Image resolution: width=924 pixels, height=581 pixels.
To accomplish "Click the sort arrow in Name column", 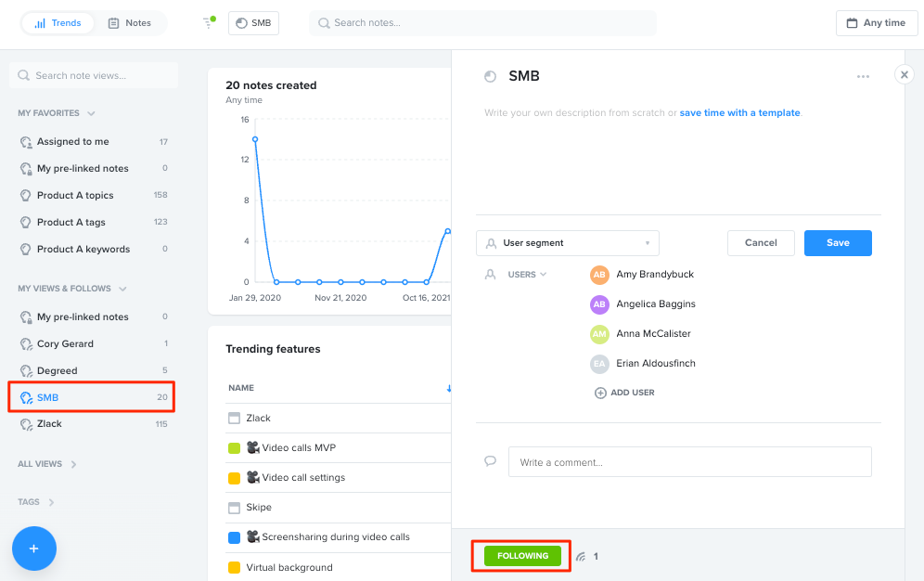I will point(448,388).
